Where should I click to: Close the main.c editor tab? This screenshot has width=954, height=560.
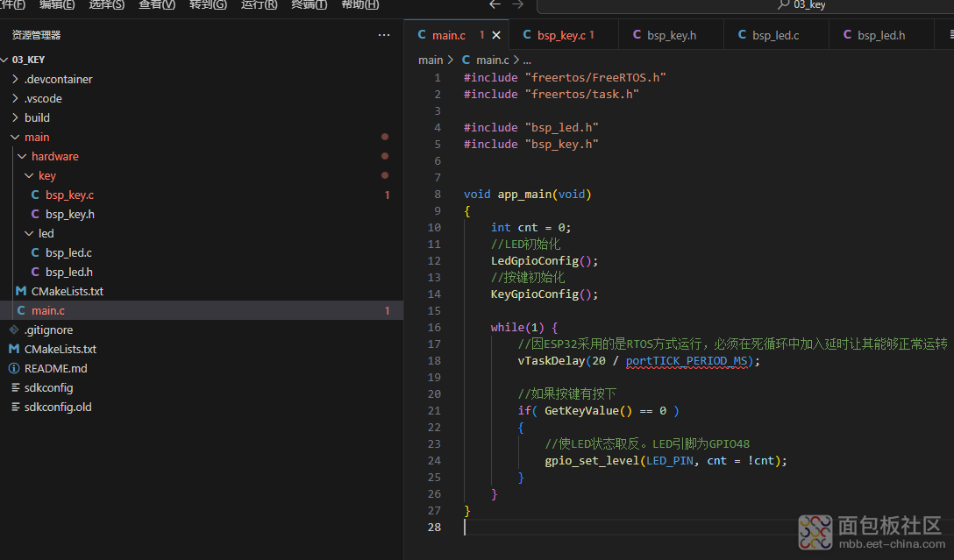point(496,35)
